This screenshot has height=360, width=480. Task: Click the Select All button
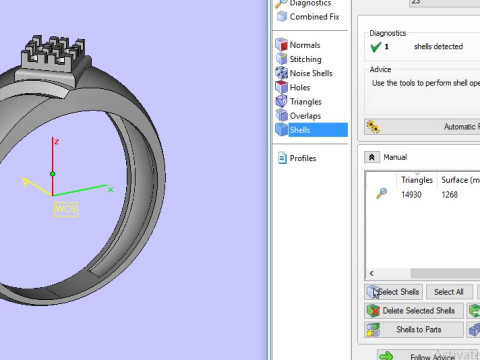[x=449, y=292]
